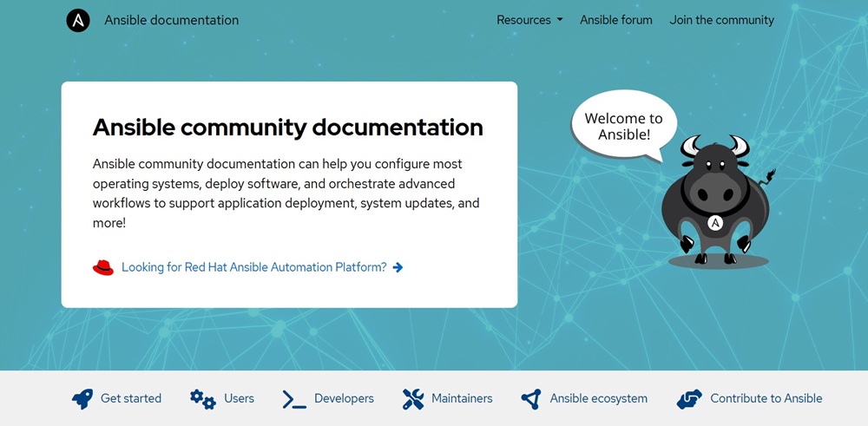The width and height of the screenshot is (868, 426).
Task: Click the Red Hat fedora logo icon
Action: click(103, 267)
